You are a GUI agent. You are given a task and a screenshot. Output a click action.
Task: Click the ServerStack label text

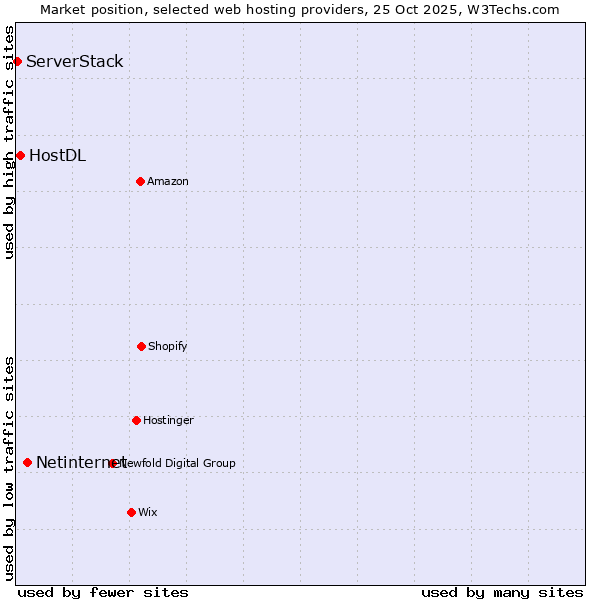click(75, 62)
